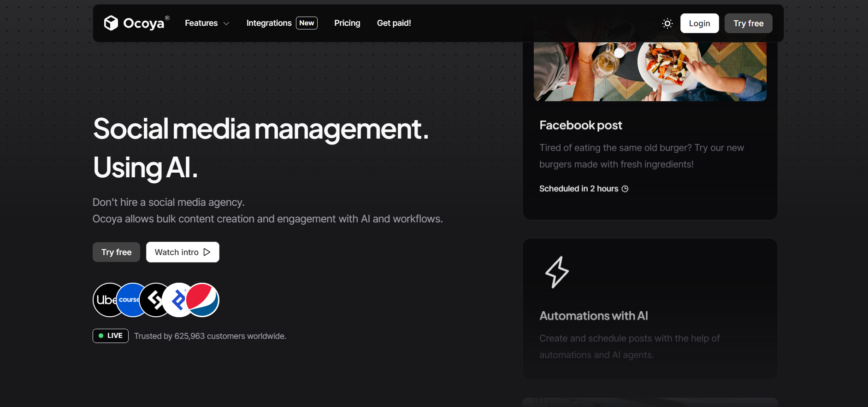Click the clock icon next to Scheduled in 2 hours
Screen dimensions: 868x407
(x=625, y=189)
